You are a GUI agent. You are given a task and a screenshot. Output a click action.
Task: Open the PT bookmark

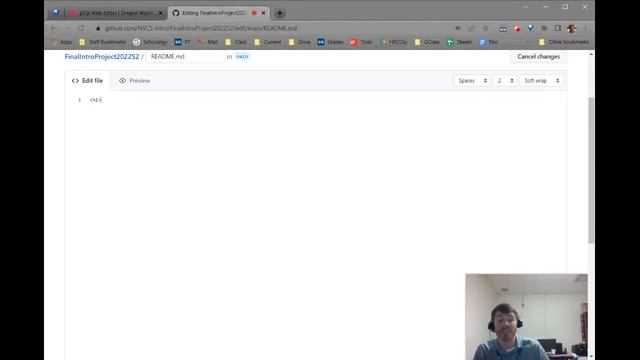[x=182, y=42]
